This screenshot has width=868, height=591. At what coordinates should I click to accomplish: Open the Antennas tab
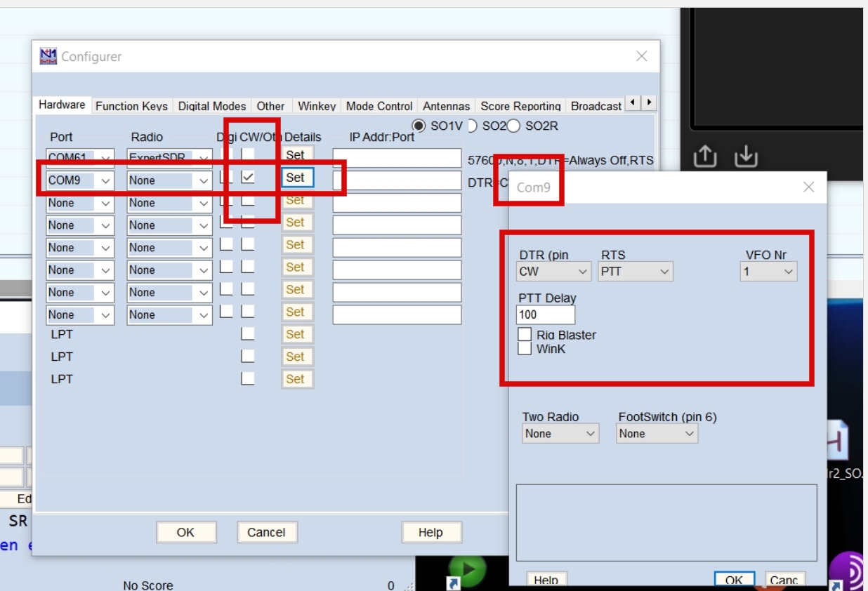pos(446,106)
